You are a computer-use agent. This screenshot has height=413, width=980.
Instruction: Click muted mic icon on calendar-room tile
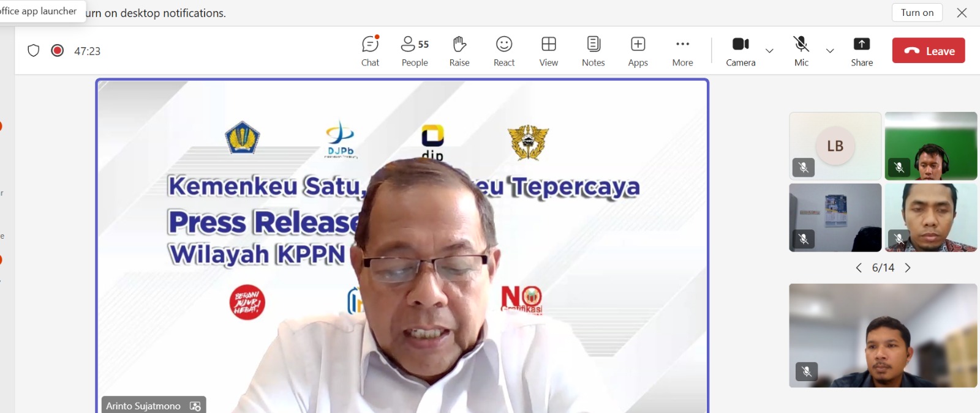coord(804,239)
